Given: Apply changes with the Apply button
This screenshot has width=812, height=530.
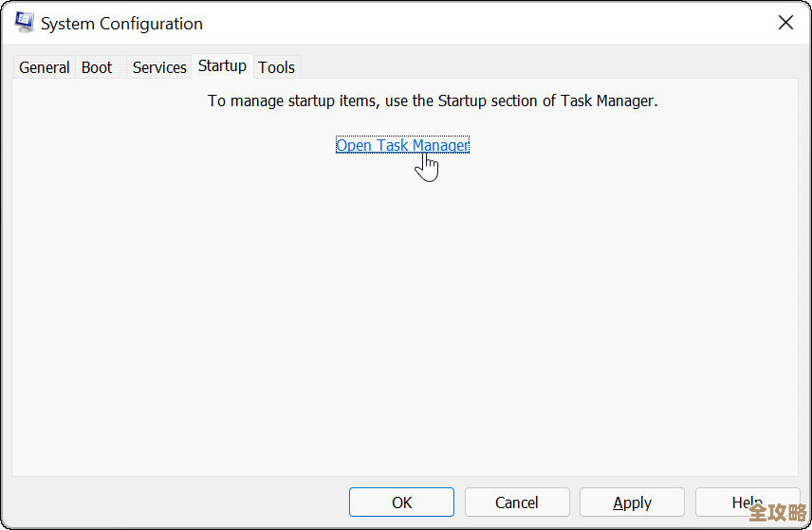Looking at the screenshot, I should (x=632, y=503).
